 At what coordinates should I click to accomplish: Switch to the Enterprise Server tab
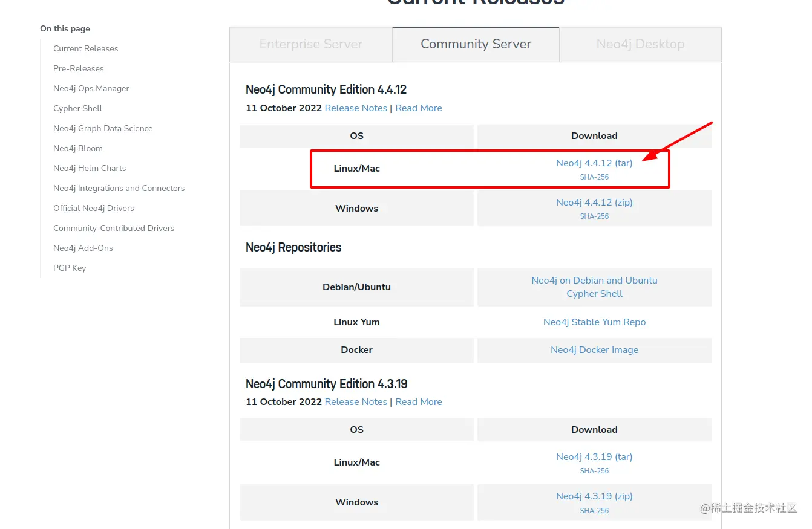tap(311, 44)
